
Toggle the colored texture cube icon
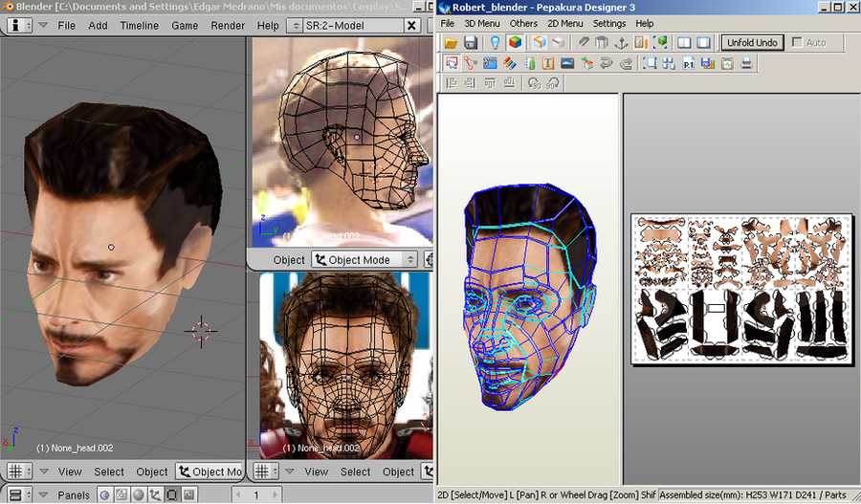tap(515, 43)
